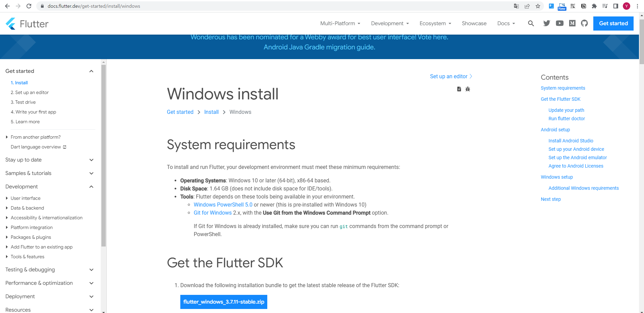This screenshot has width=644, height=313.
Task: Select sidebar item 5. Learn more
Action: [x=25, y=122]
